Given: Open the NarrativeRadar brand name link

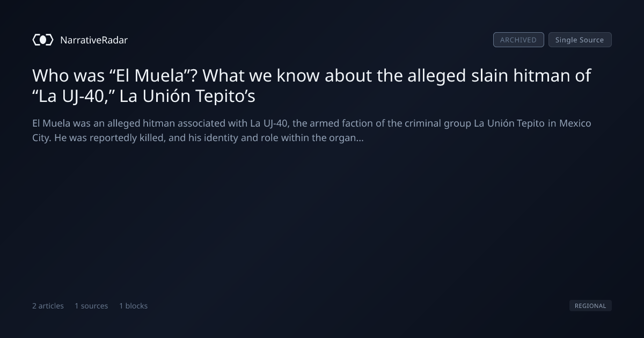Looking at the screenshot, I should point(94,40).
